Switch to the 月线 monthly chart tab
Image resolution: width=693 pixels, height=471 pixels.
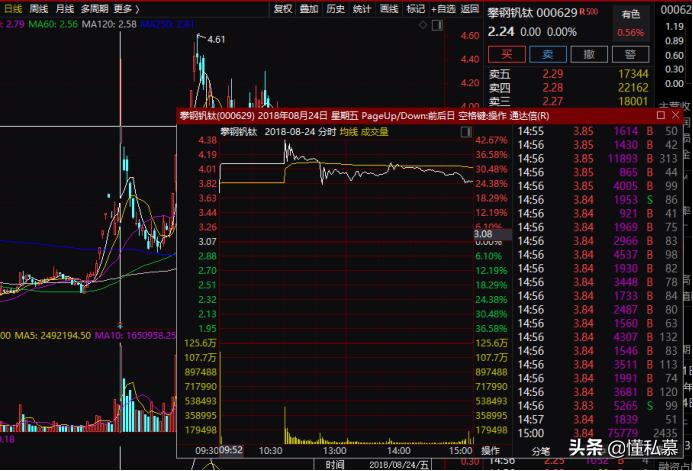click(x=65, y=9)
